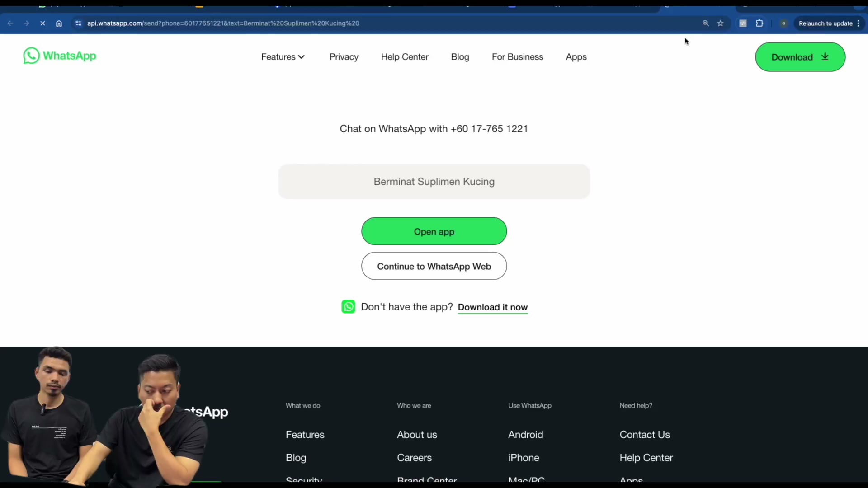Open Android link under Use WhatsApp
Image resolution: width=868 pixels, height=488 pixels.
coord(525,435)
